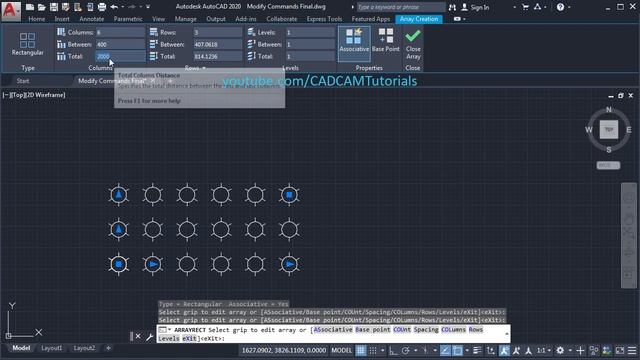Viewport: 640px width, 360px height.
Task: Toggle 2D object snap in status bar
Action: 457,350
